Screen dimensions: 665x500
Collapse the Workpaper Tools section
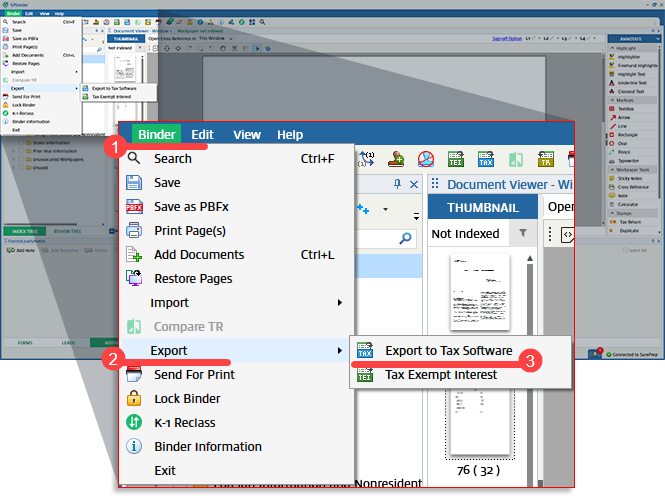click(x=612, y=170)
